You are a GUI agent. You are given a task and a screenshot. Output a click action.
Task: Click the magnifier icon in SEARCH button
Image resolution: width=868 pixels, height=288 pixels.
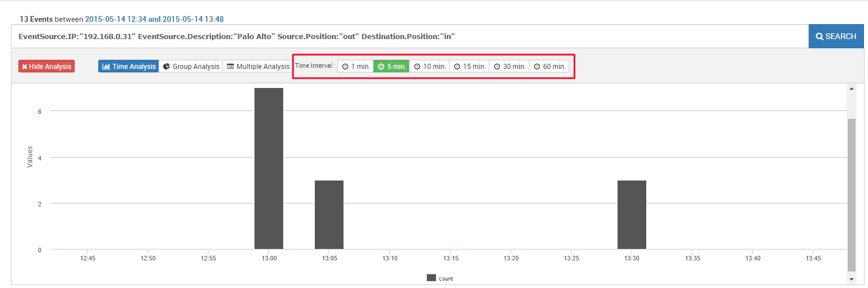(820, 36)
